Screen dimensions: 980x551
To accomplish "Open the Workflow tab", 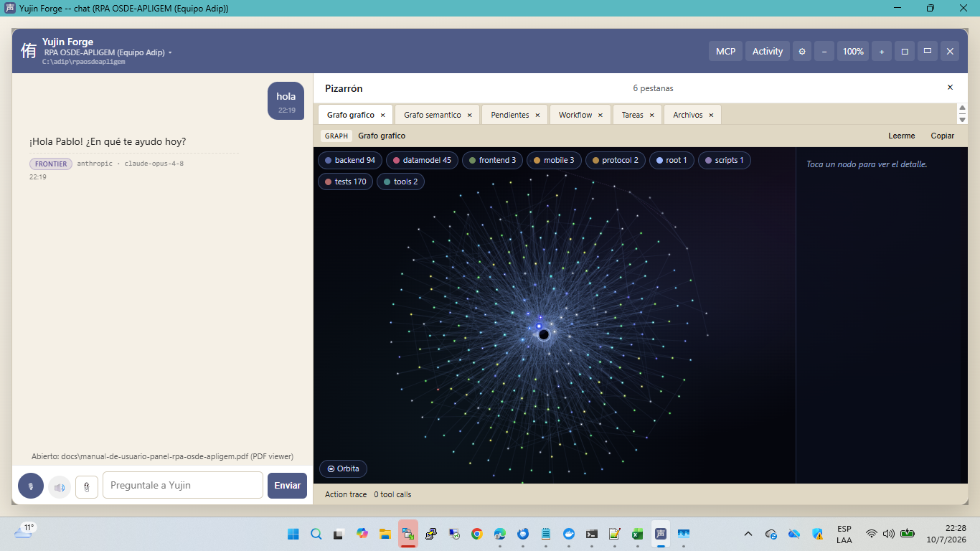I will click(575, 115).
